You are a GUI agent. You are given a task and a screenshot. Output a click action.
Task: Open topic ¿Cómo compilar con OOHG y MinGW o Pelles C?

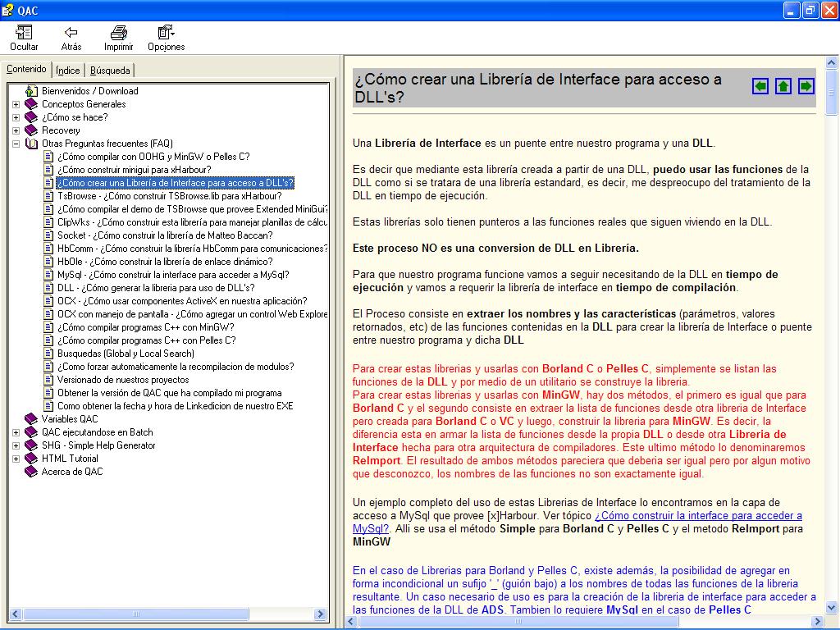(x=153, y=157)
